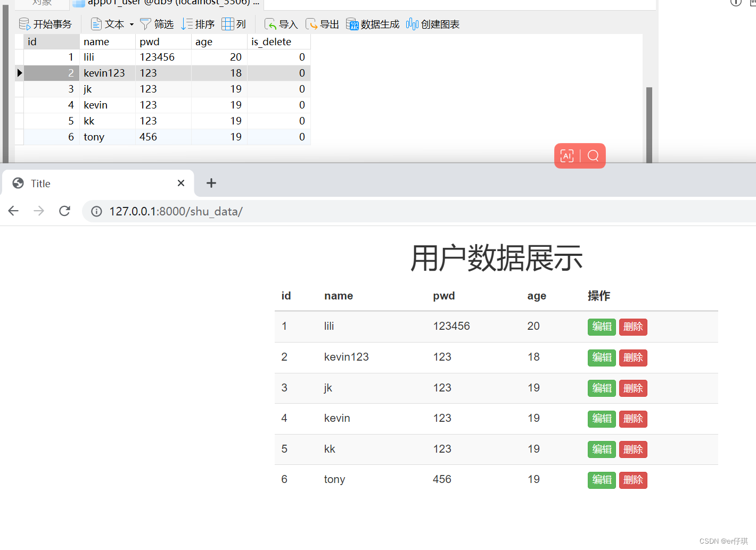
Task: Click 删除 (delete) for user jk
Action: click(x=633, y=388)
